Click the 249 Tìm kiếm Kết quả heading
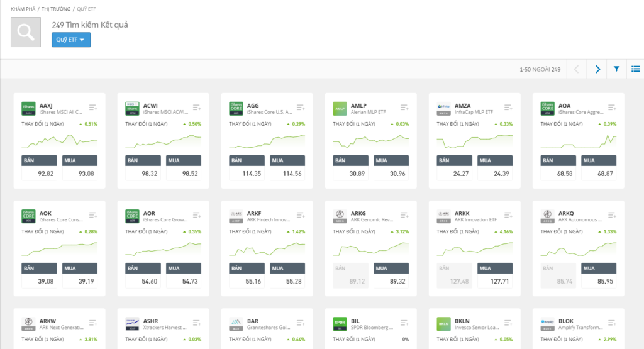Screen dimensions: 644x349 90,25
